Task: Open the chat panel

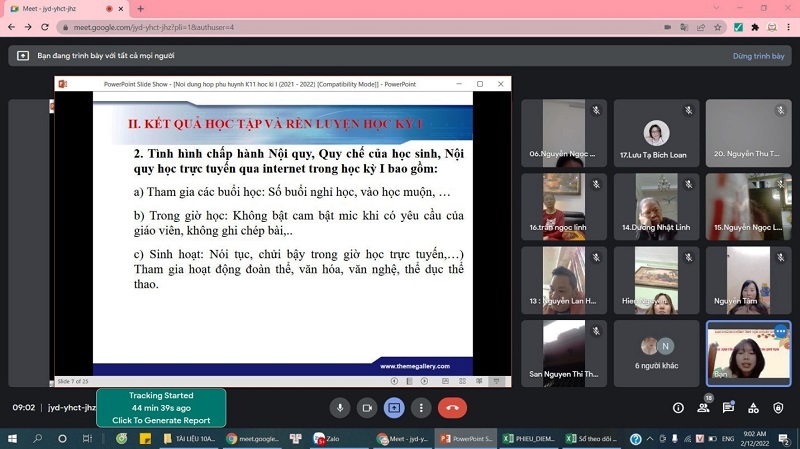Action: pos(729,408)
